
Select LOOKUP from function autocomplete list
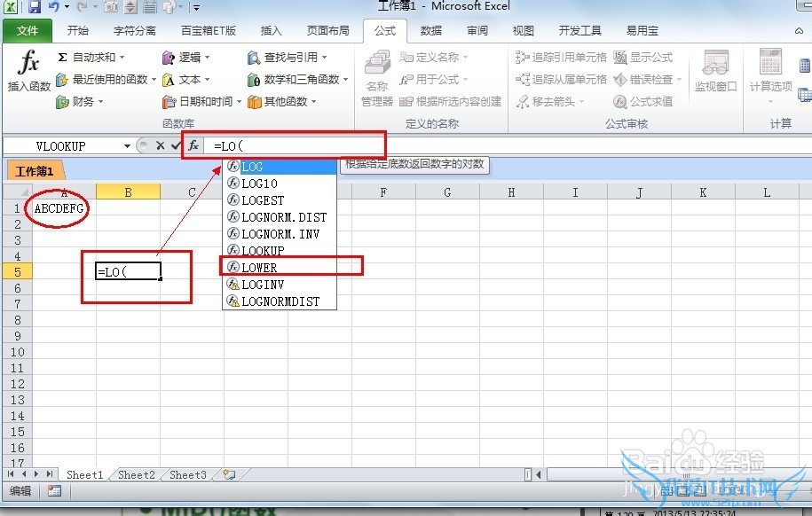click(x=280, y=251)
